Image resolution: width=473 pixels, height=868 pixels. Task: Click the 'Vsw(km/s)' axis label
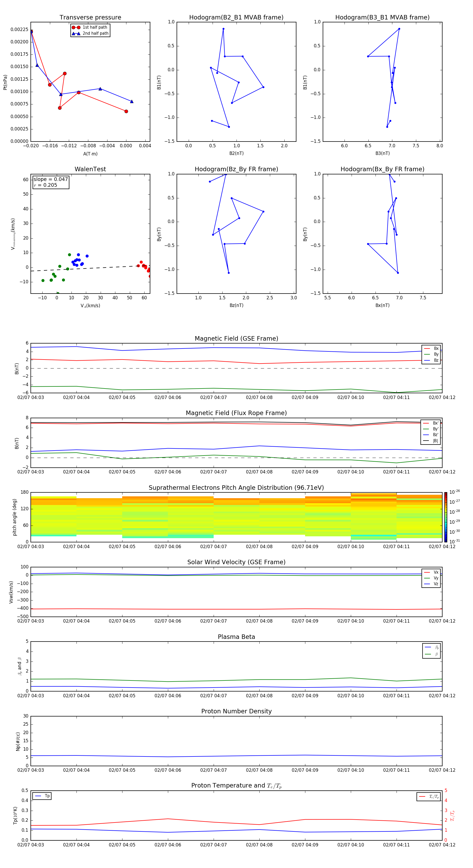[11, 592]
